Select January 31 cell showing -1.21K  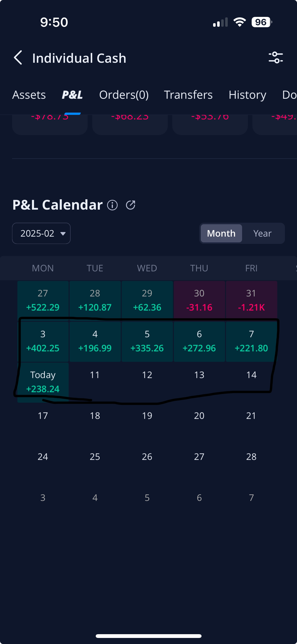coord(251,300)
